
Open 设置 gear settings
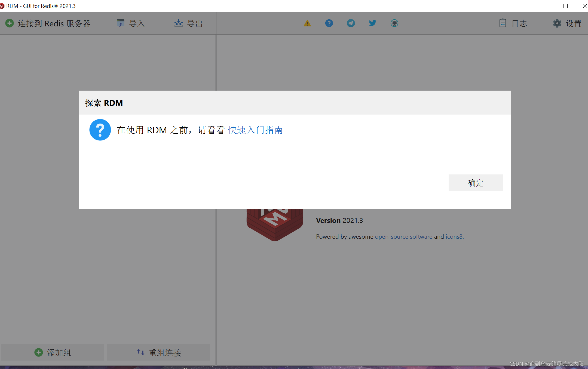point(557,23)
